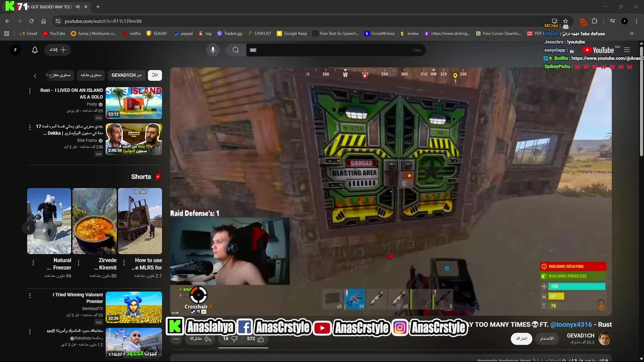Open the Natural Freezer short
Image resolution: width=644 pixels, height=362 pixels.
point(49,221)
